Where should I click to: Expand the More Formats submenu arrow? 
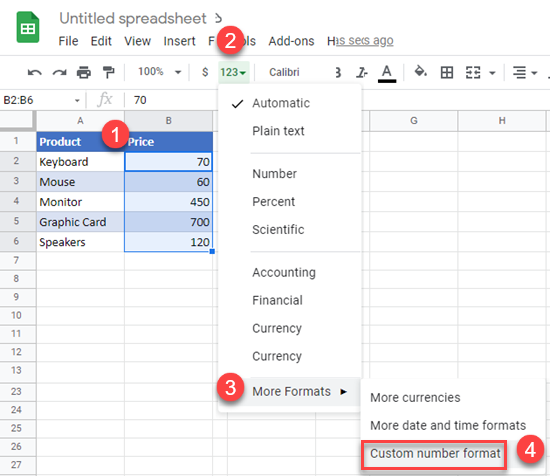coord(343,391)
